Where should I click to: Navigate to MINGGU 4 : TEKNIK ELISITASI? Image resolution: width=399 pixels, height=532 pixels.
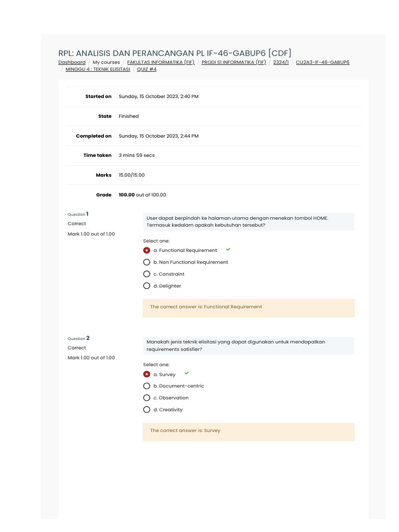point(98,69)
